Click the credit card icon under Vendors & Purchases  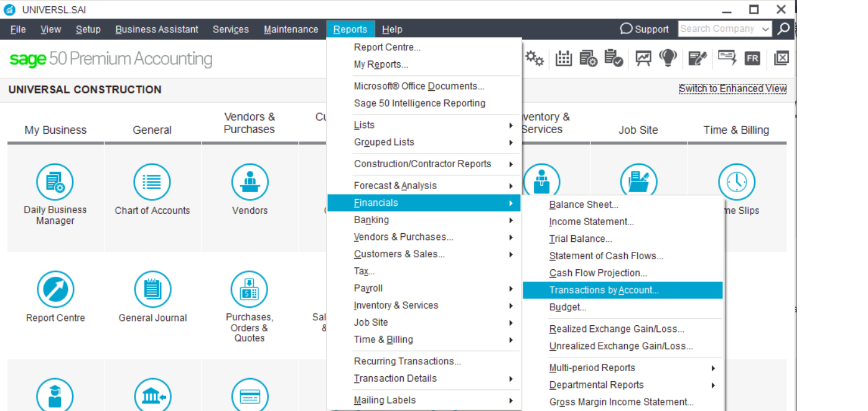coord(250,394)
